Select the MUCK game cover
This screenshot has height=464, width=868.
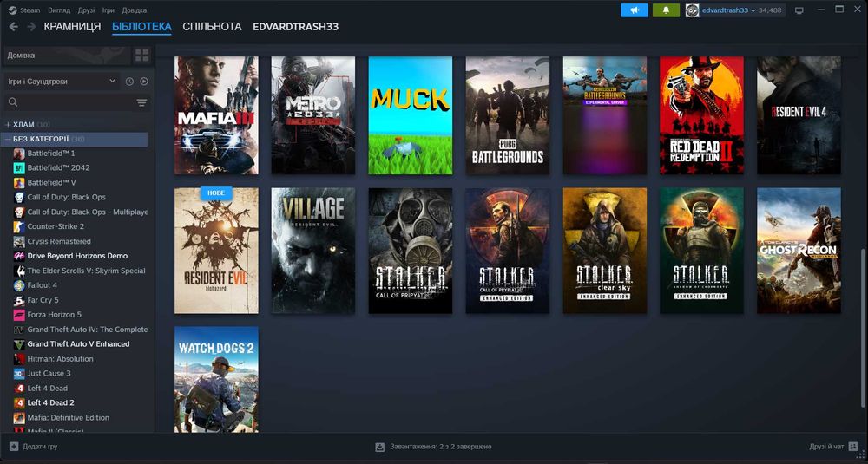(411, 115)
